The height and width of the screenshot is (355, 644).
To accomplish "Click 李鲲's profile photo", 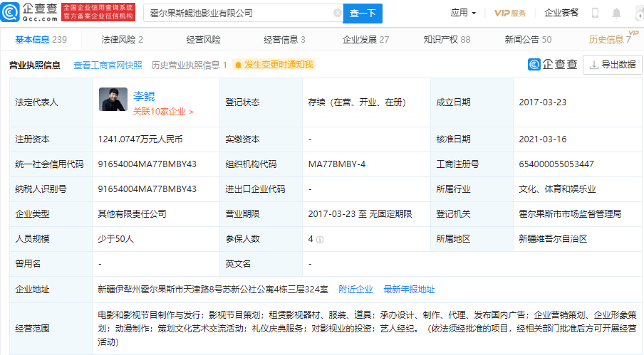I will point(113,100).
